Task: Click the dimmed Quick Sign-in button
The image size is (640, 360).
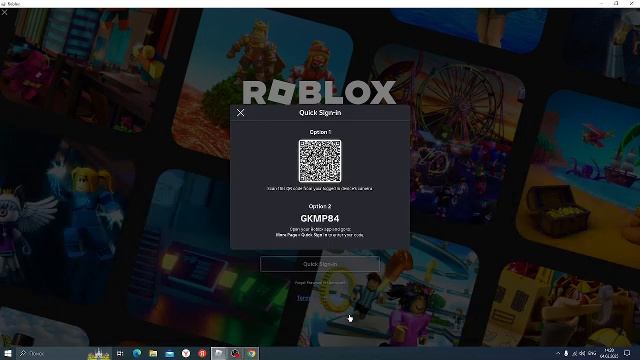Action: click(320, 264)
